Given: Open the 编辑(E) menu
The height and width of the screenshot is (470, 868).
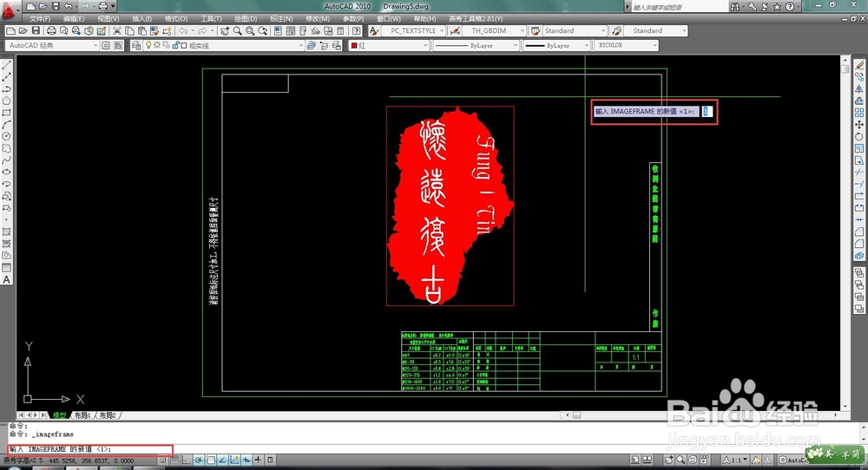Looking at the screenshot, I should 74,19.
